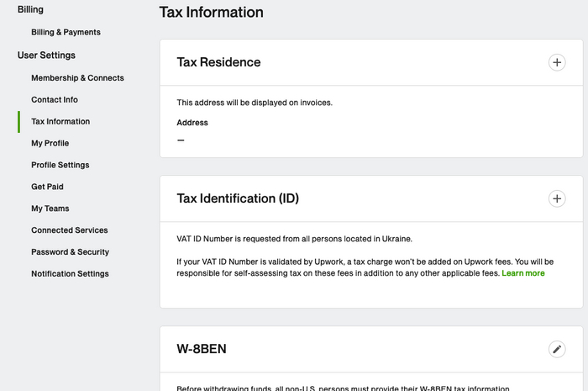Edit W-8BEN using the pencil icon
588x391 pixels.
click(x=556, y=349)
